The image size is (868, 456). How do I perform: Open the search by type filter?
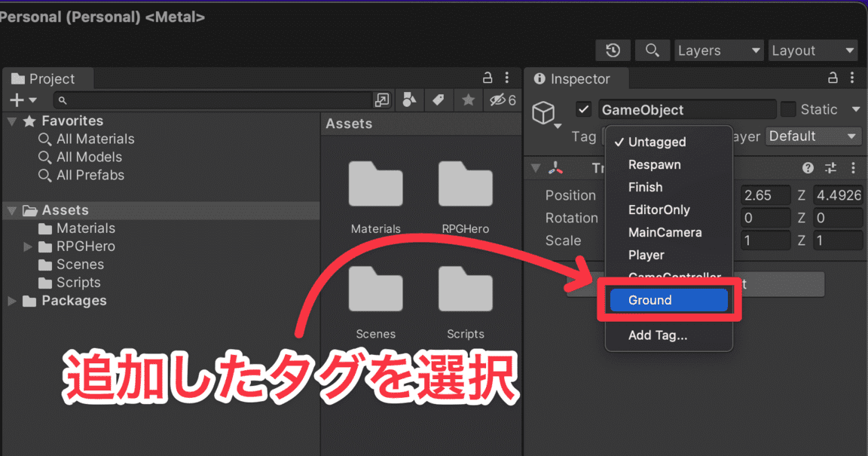409,99
